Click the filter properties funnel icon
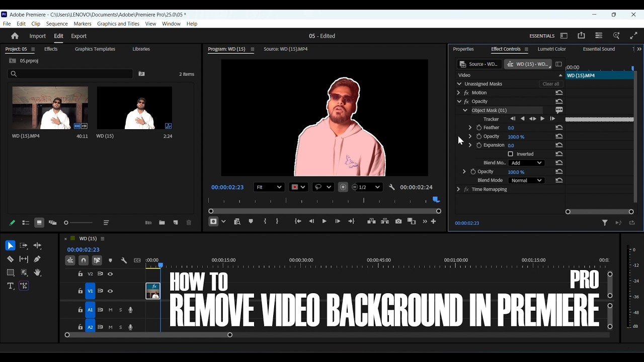Image resolution: width=644 pixels, height=362 pixels. click(605, 223)
